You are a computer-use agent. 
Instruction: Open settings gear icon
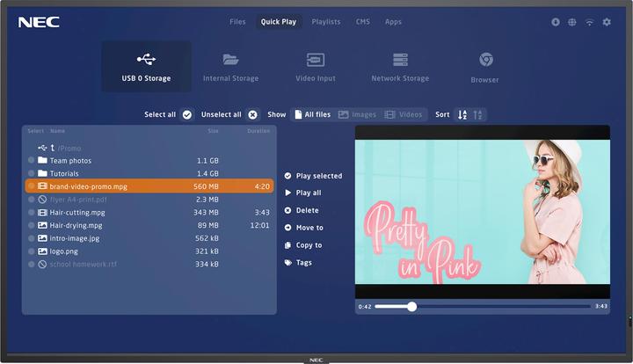pos(607,22)
